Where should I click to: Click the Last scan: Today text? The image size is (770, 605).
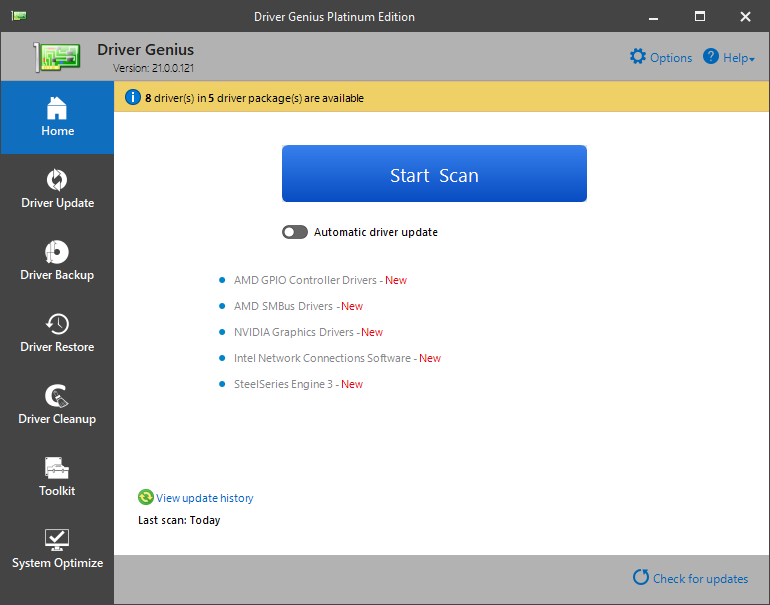point(179,520)
